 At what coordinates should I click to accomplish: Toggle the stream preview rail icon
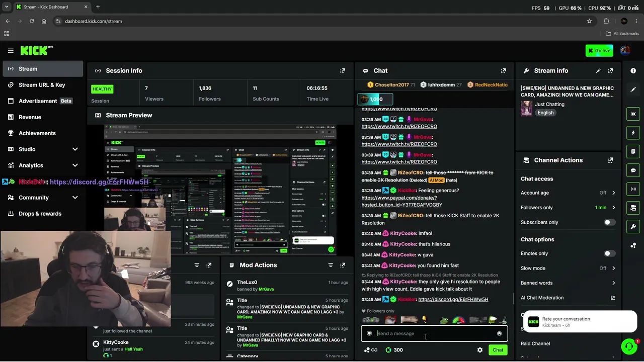[633, 114]
